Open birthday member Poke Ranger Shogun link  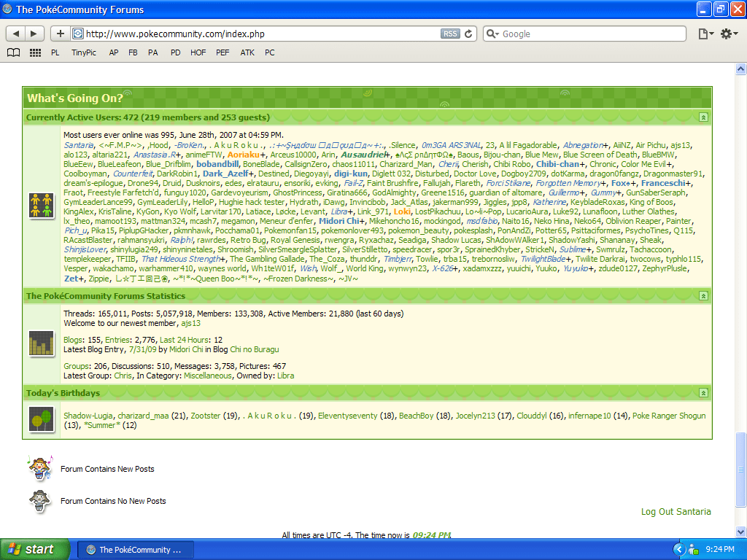(x=669, y=416)
